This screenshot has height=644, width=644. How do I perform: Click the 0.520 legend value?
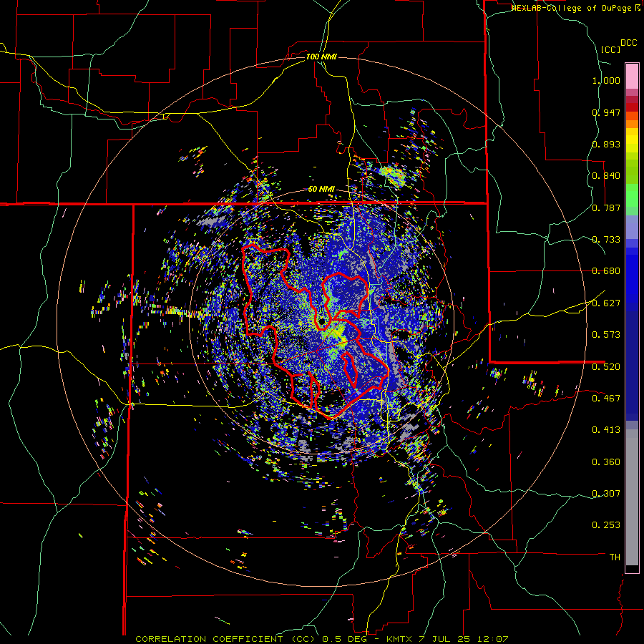606,366
